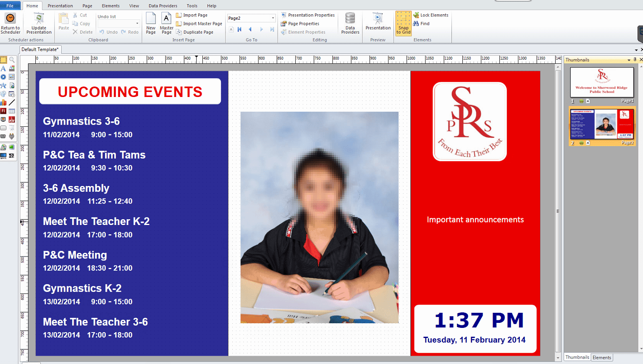Select the line drawing tool
The image size is (643, 364).
pyautogui.click(x=12, y=102)
